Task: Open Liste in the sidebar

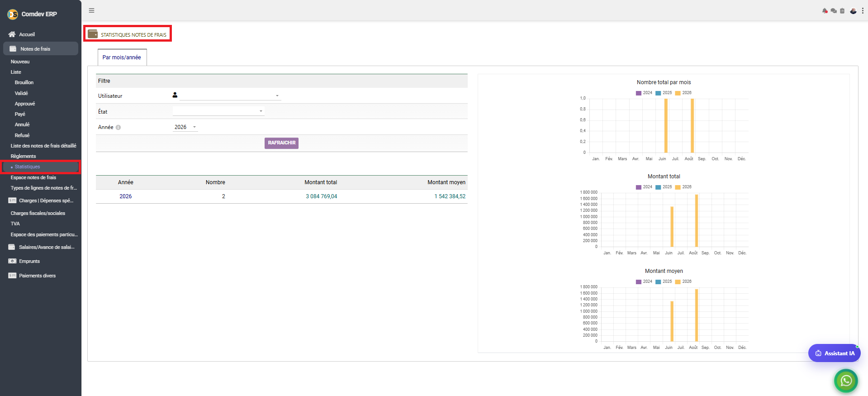Action: click(x=16, y=72)
